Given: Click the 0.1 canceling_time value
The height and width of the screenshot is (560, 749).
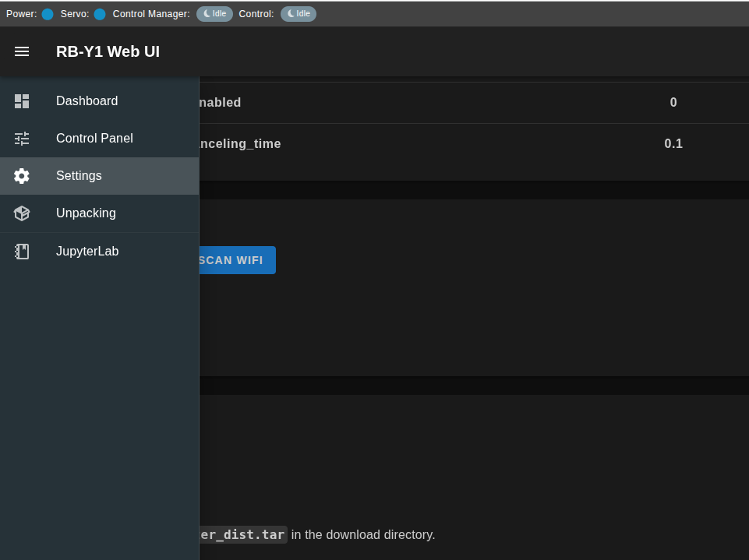Looking at the screenshot, I should (673, 144).
